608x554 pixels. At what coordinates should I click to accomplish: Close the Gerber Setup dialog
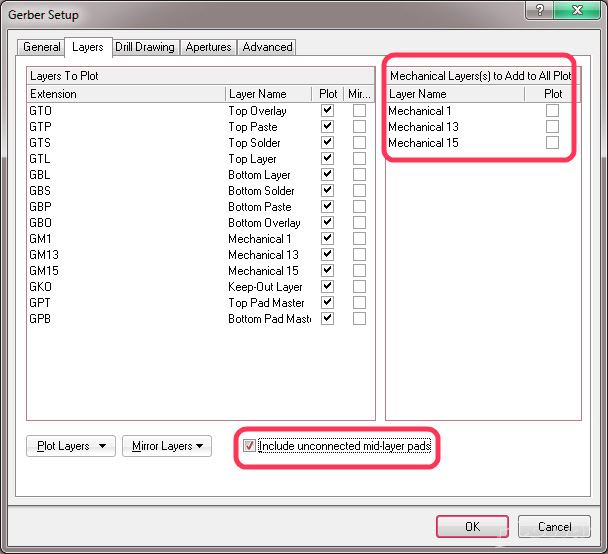click(x=579, y=13)
